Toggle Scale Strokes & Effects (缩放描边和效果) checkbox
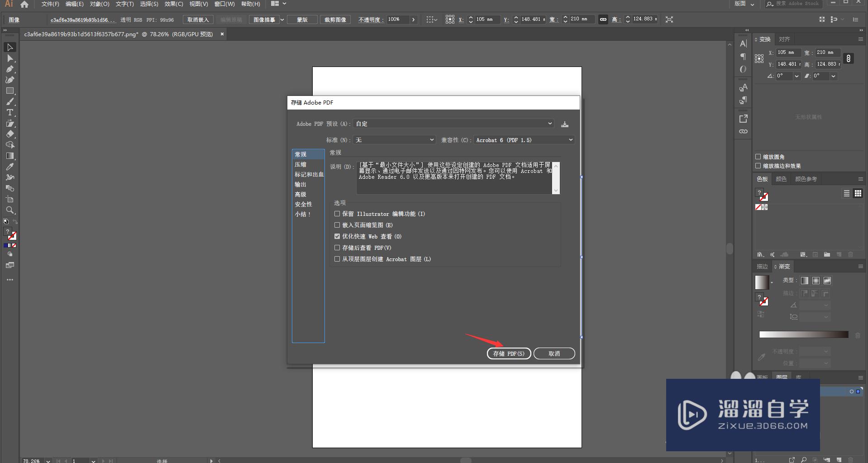 (758, 166)
